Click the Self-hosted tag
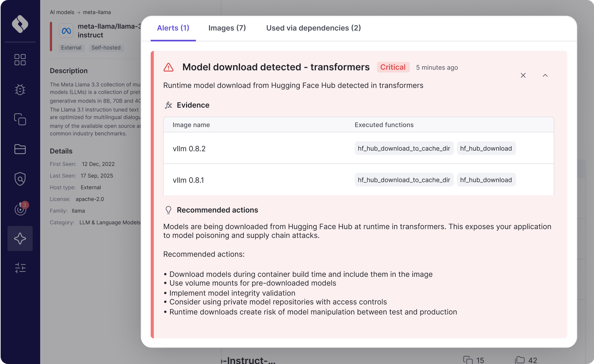The image size is (594, 364). (106, 48)
